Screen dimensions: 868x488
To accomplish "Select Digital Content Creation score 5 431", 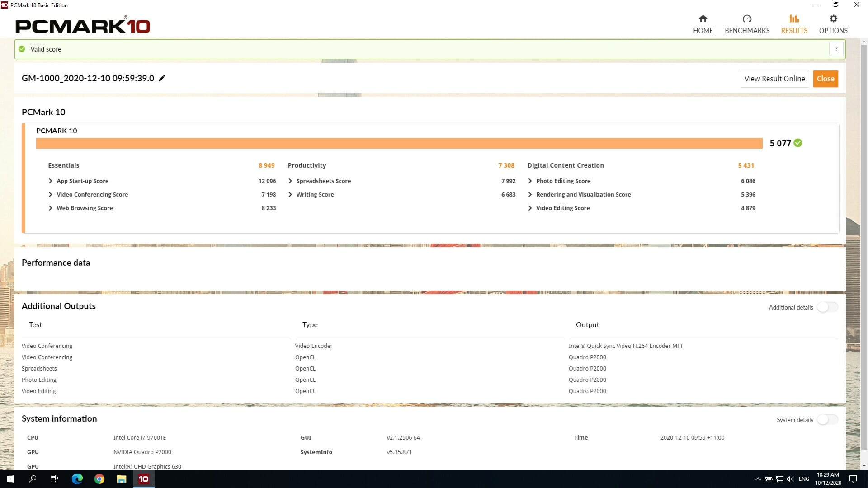I will [x=746, y=165].
